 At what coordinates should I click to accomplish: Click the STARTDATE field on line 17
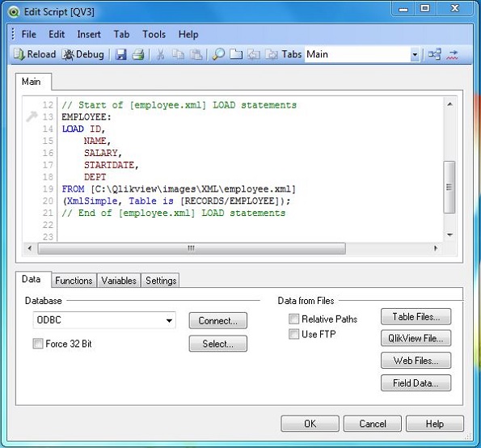(109, 165)
